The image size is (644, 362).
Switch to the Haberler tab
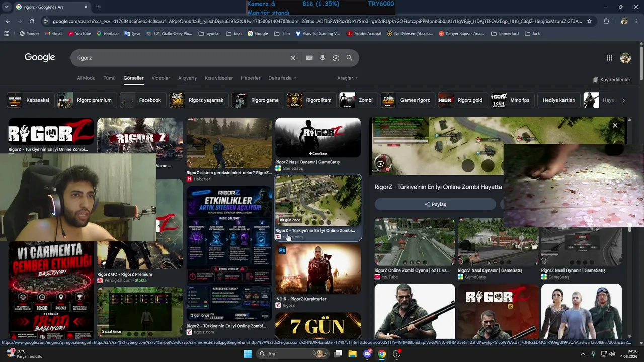point(251,78)
